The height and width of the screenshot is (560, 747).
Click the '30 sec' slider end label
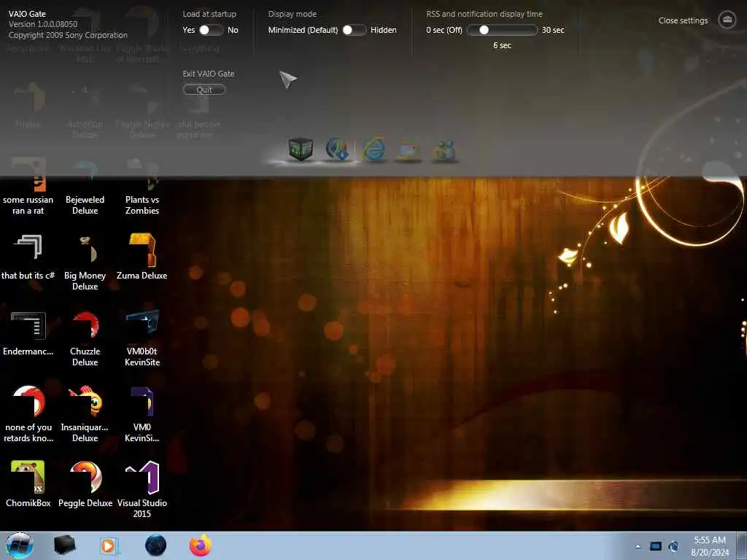[553, 30]
